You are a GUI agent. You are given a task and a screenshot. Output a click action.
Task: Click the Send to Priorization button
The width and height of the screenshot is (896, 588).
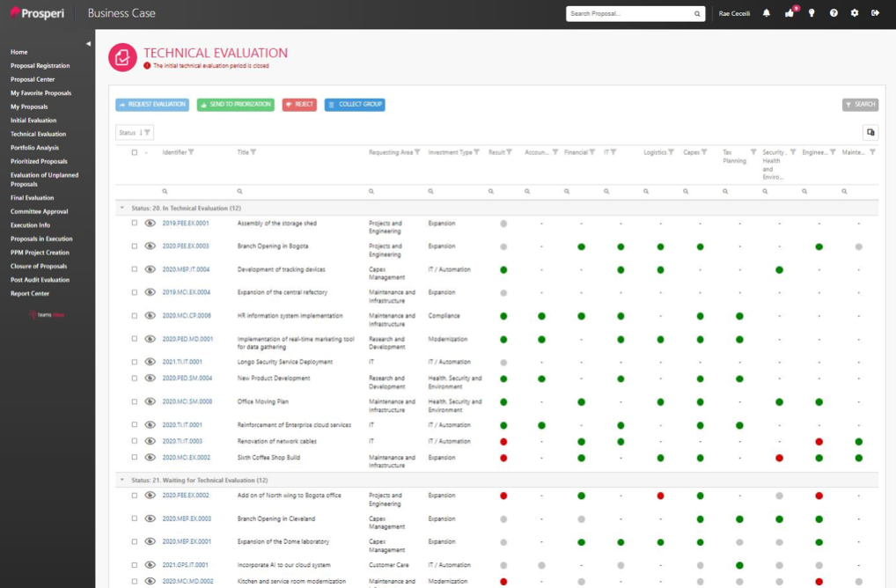coord(235,105)
